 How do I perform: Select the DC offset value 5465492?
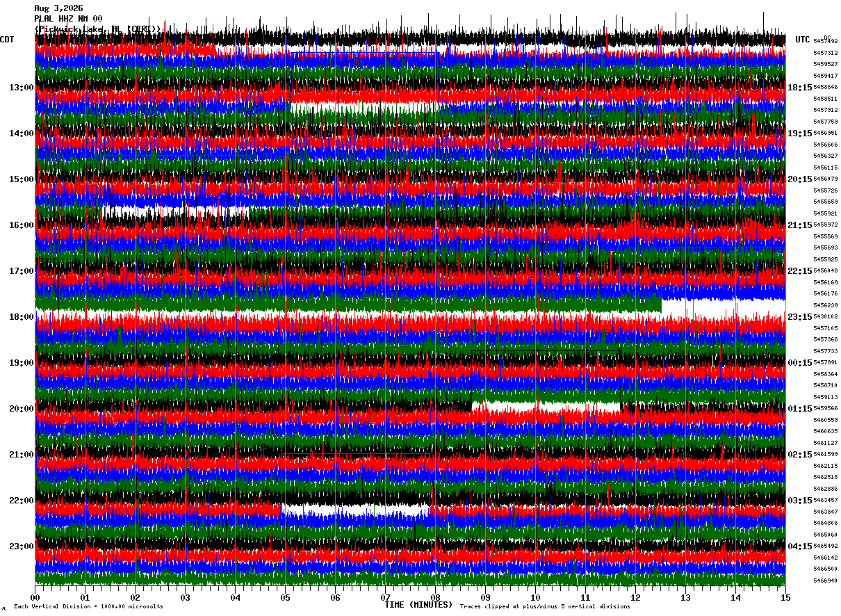click(825, 546)
